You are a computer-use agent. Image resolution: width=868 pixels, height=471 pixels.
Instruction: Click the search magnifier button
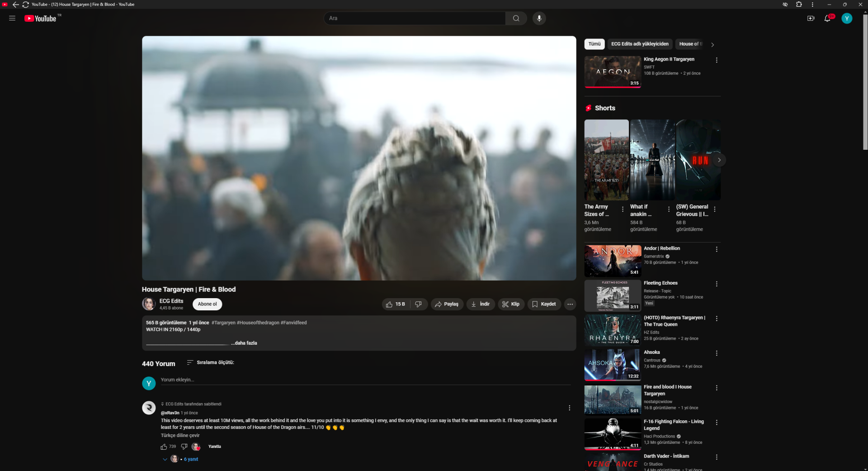(x=516, y=19)
